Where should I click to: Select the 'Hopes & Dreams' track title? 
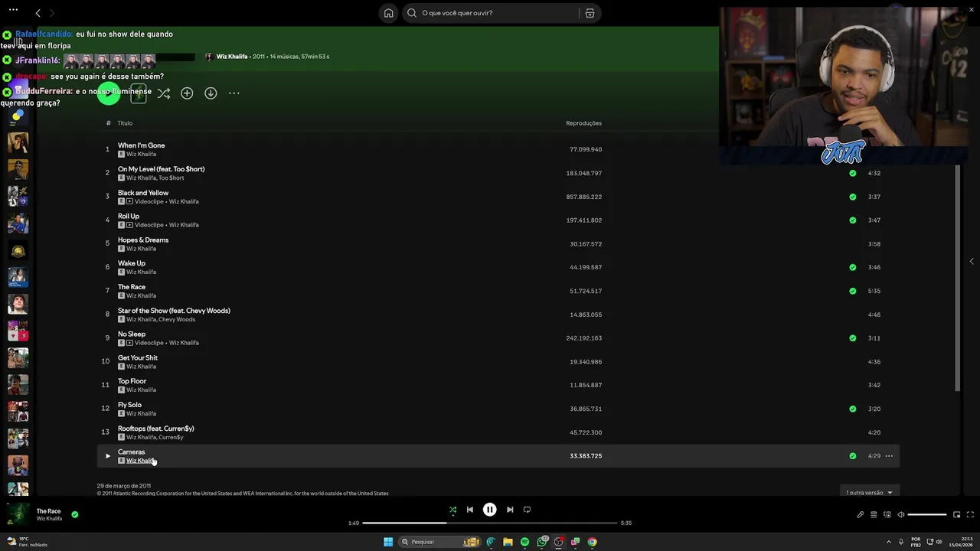[143, 240]
